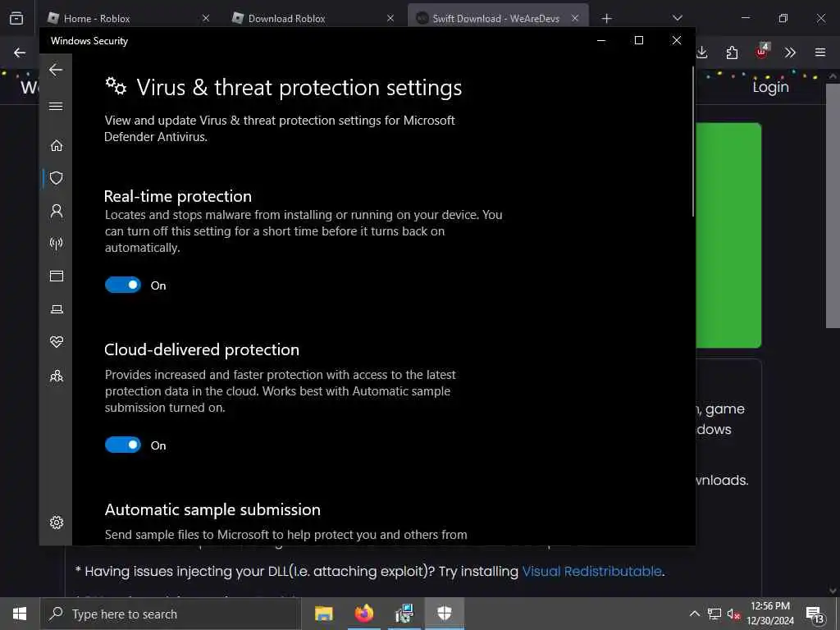Open the computer program icon in taskbar
The width and height of the screenshot is (840, 630).
tap(404, 614)
